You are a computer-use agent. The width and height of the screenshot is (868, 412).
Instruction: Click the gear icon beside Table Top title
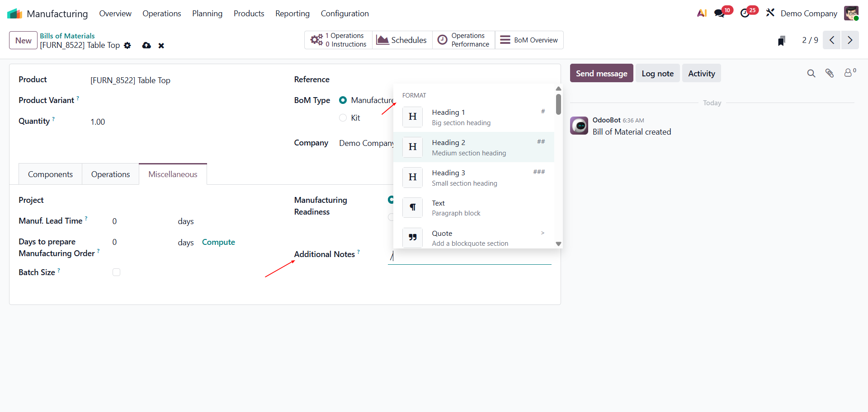click(127, 46)
